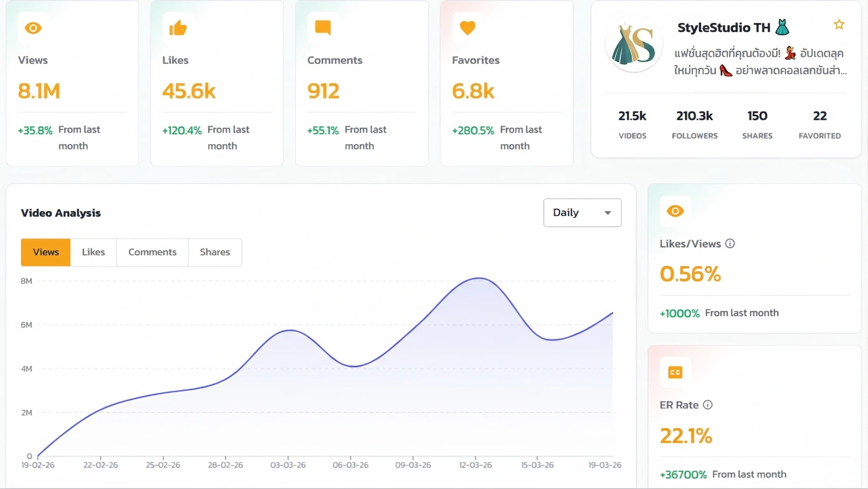Viewport: 868px width, 489px height.
Task: Switch to the Shares chart tab
Action: [215, 252]
